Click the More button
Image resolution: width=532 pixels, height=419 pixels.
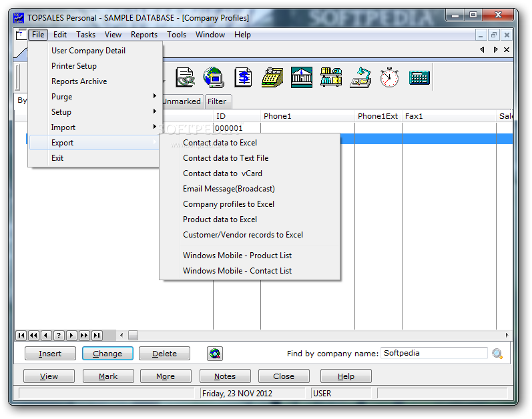pyautogui.click(x=166, y=376)
